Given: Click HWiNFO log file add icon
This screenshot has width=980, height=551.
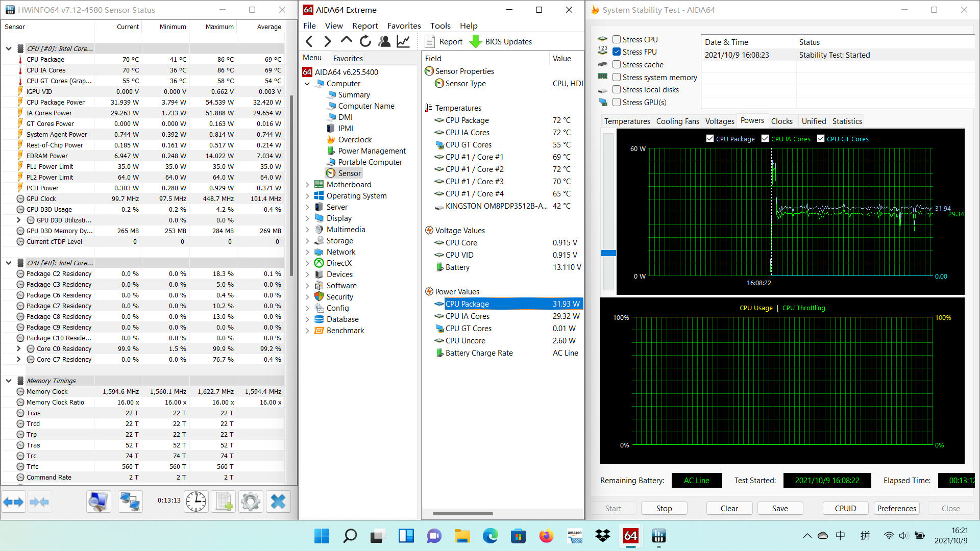Looking at the screenshot, I should [x=224, y=502].
